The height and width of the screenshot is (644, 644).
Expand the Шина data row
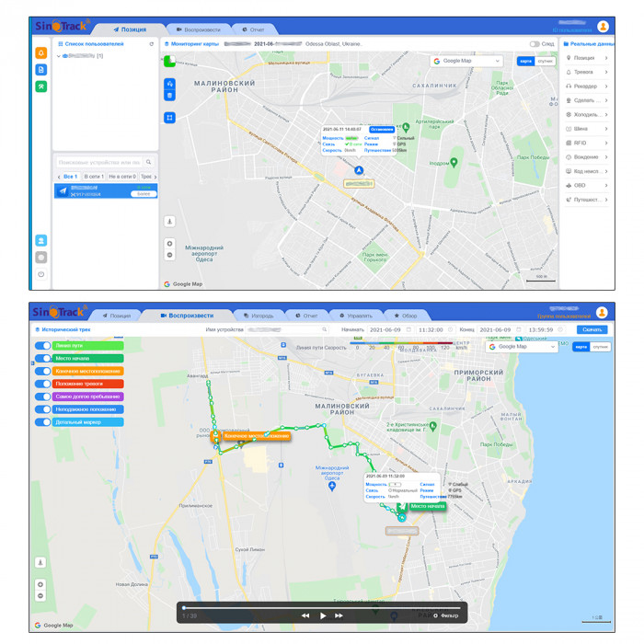pyautogui.click(x=587, y=129)
